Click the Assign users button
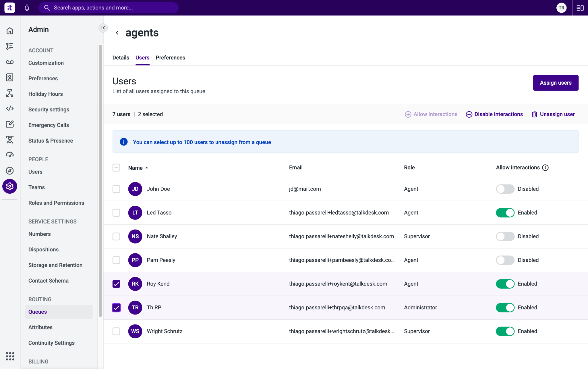 coord(556,83)
